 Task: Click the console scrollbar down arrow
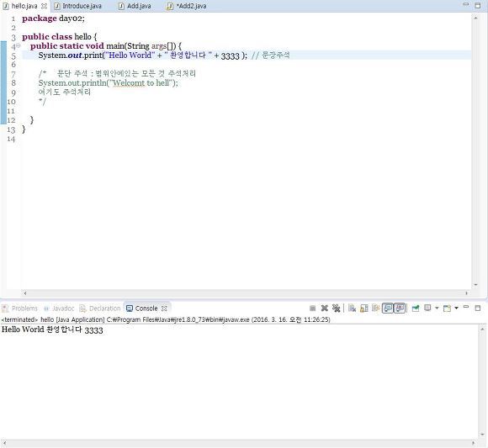click(x=482, y=435)
